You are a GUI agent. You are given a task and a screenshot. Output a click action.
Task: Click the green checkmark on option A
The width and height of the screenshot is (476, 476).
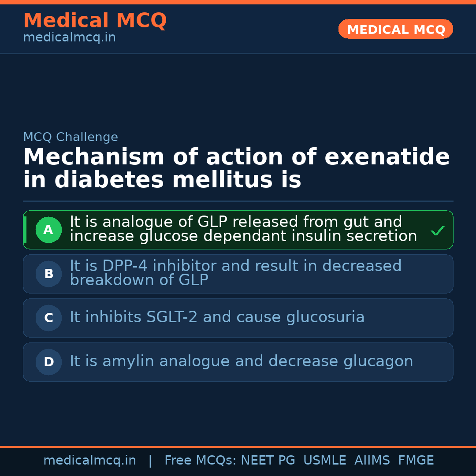pyautogui.click(x=437, y=231)
